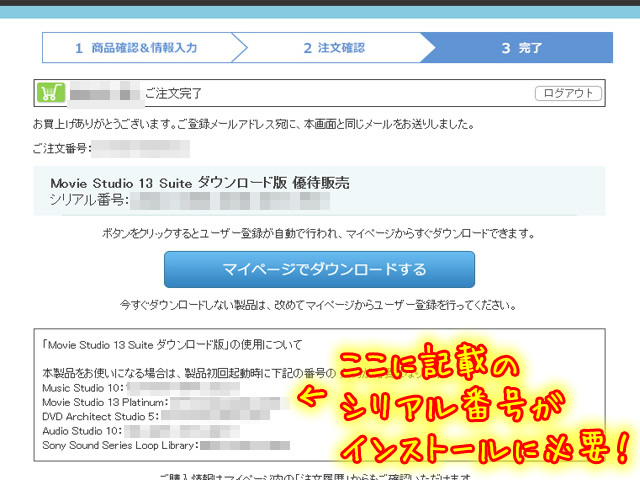
Task: Click the Audio Studio 10 serial row
Action: [141, 431]
